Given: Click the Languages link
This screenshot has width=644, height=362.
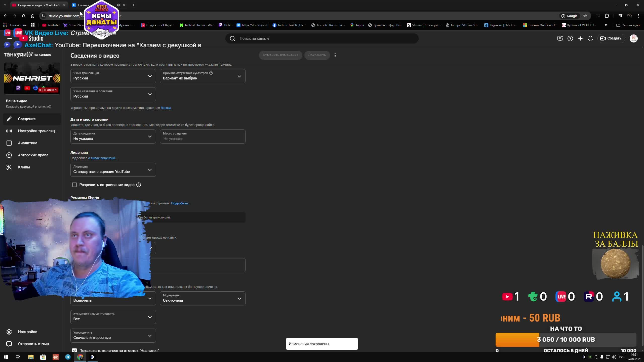Looking at the screenshot, I should (x=165, y=108).
